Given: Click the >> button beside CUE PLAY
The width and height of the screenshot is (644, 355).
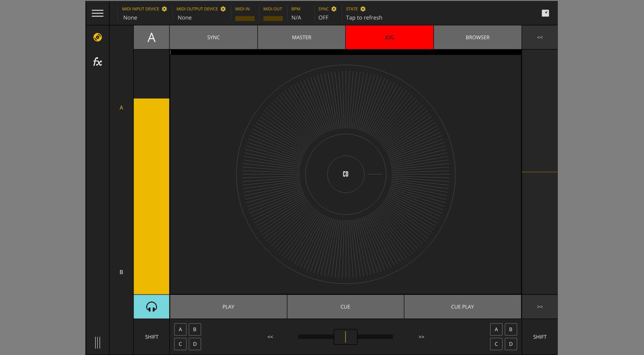Looking at the screenshot, I should coord(540,307).
